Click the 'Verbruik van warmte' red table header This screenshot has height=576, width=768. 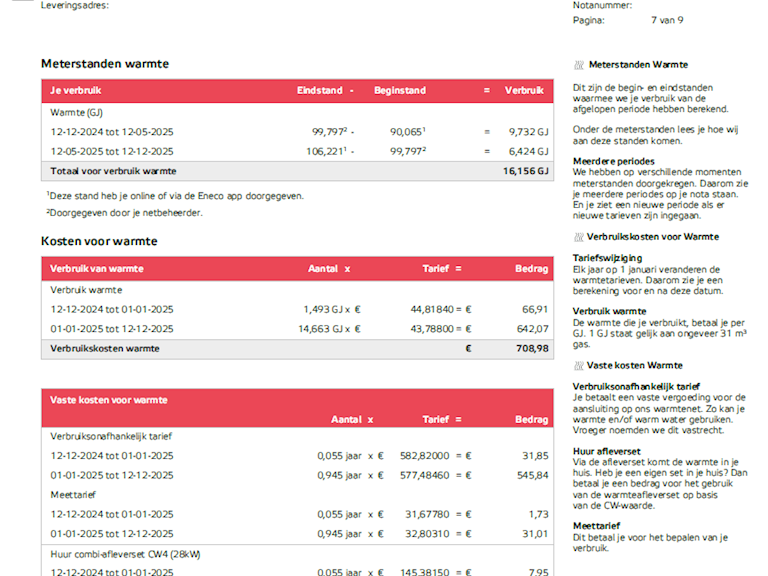(x=97, y=268)
